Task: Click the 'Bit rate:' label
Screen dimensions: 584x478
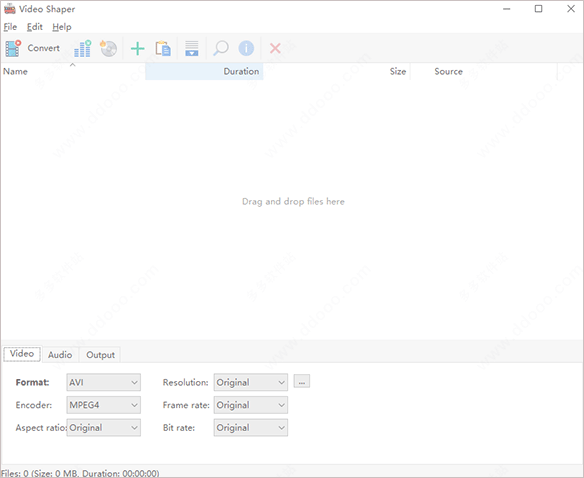Action: [179, 428]
